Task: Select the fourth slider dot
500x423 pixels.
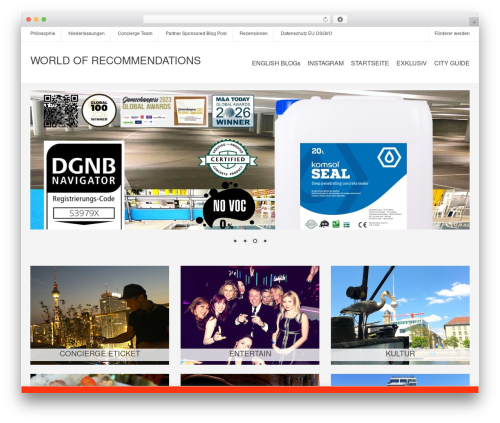Action: 265,241
